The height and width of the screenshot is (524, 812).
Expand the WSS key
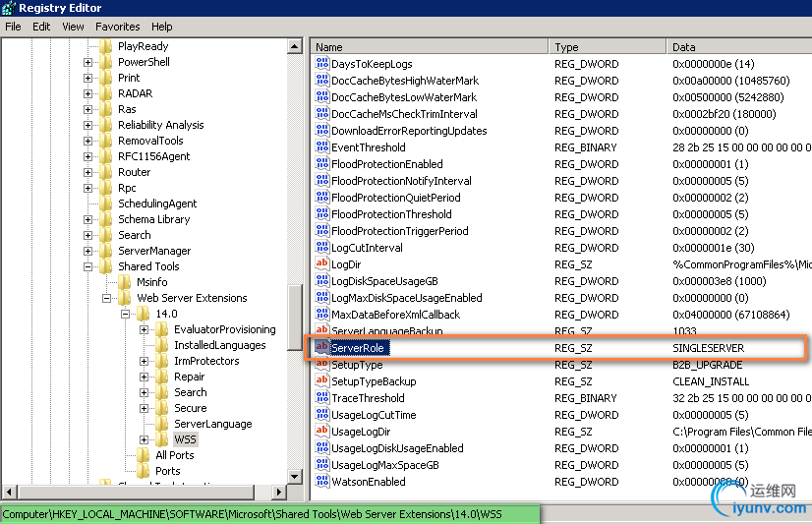click(x=144, y=440)
